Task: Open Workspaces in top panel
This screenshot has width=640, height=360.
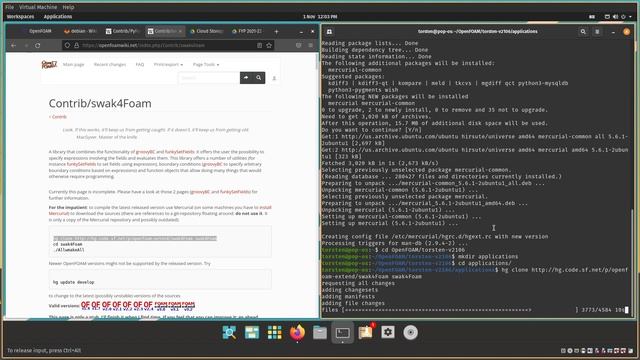Action: click(x=20, y=17)
